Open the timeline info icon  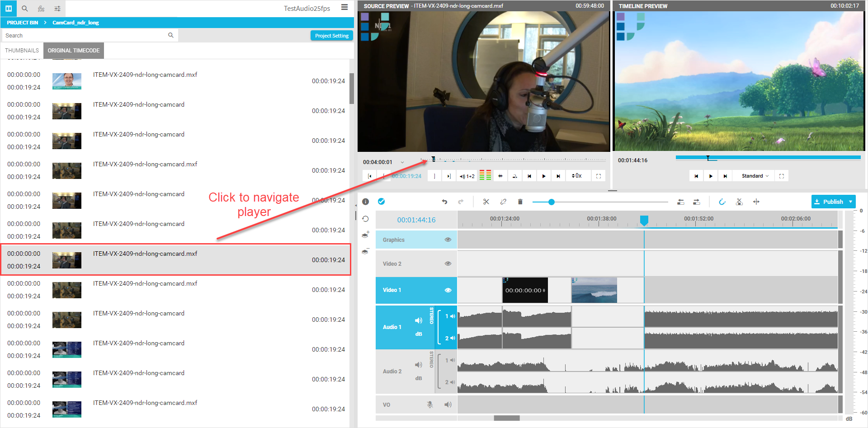coord(366,202)
